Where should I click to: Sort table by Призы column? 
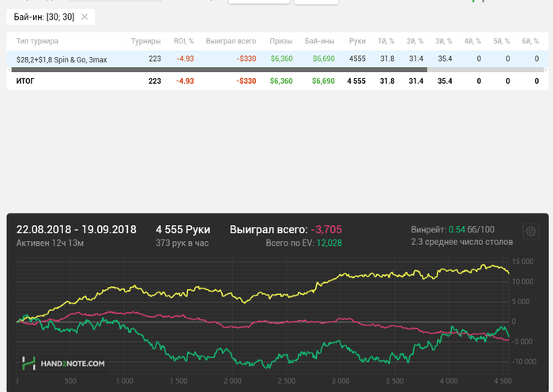point(280,41)
